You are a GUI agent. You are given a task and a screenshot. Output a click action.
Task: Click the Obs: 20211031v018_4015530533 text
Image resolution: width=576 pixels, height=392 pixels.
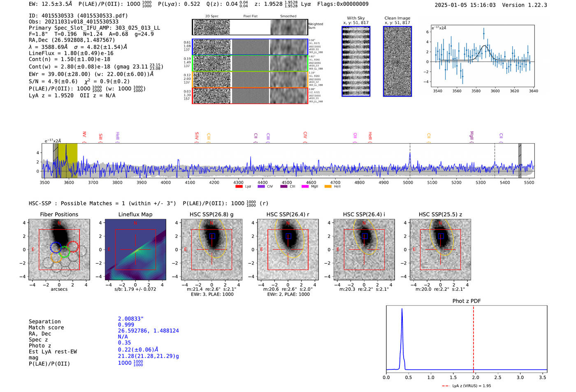tap(74, 22)
